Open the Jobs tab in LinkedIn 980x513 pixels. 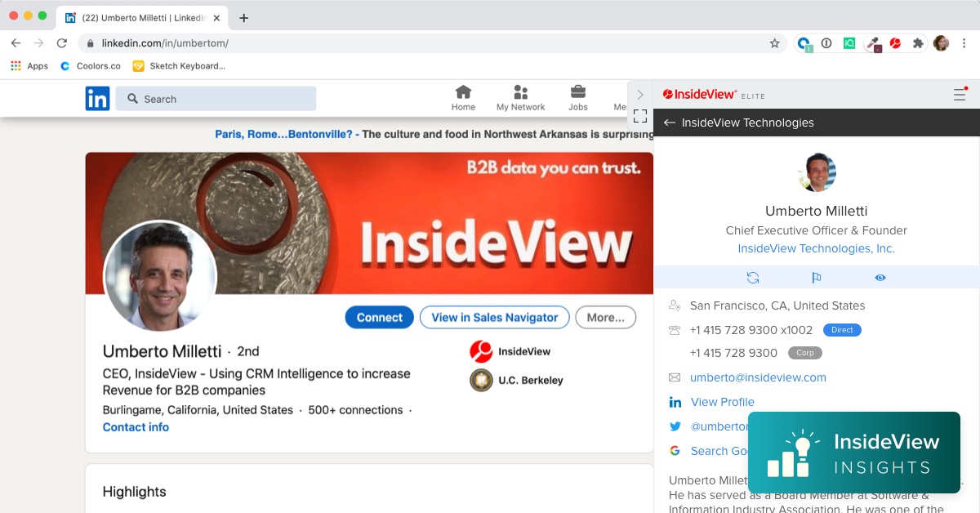(578, 98)
